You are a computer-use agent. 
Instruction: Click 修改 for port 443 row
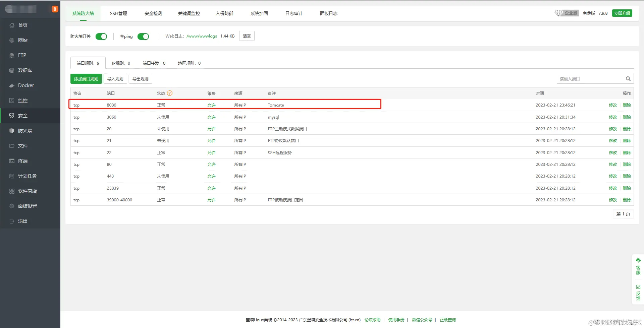pyautogui.click(x=613, y=176)
